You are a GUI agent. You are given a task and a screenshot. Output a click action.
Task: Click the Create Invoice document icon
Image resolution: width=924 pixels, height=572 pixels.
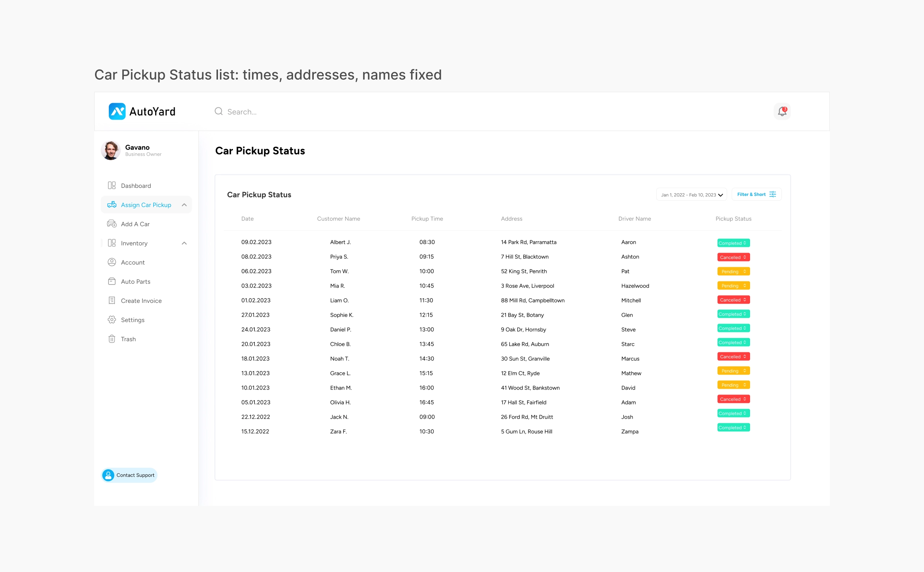coord(111,301)
